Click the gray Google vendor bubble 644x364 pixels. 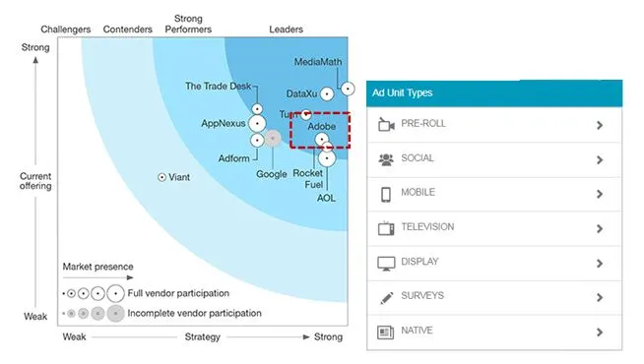click(x=273, y=139)
